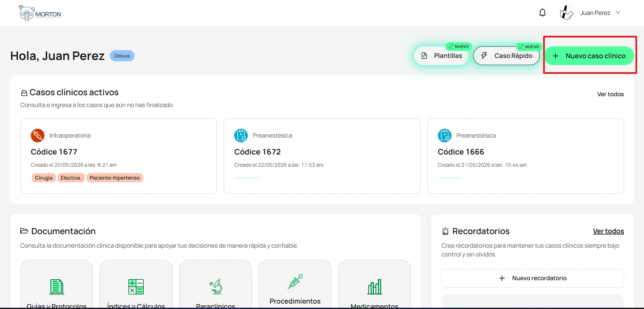Start a Caso Rápido
This screenshot has height=309, width=644.
pos(506,56)
